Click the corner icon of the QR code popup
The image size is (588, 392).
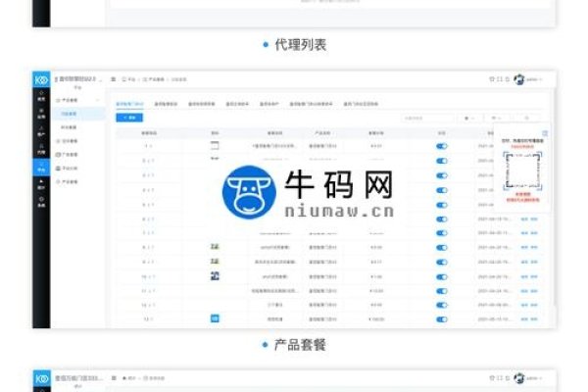click(x=545, y=133)
